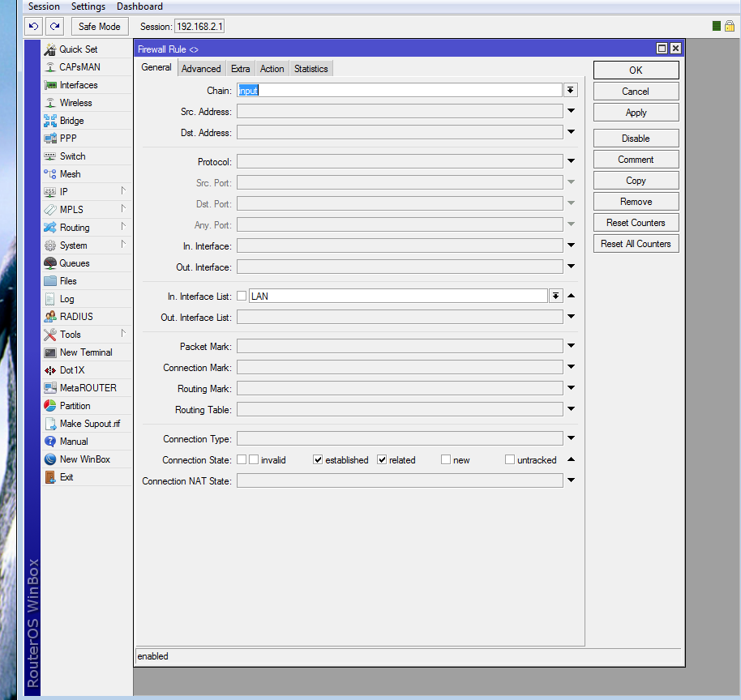Viewport: 741px width, 700px height.
Task: Open the In. Interface List LAN dropdown
Action: click(556, 297)
